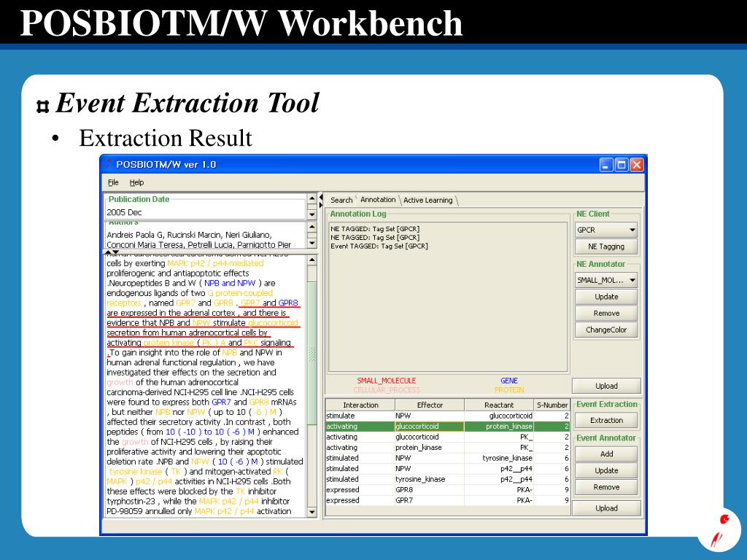Click Add under Event Annotator
This screenshot has height=560, width=747.
coord(606,454)
